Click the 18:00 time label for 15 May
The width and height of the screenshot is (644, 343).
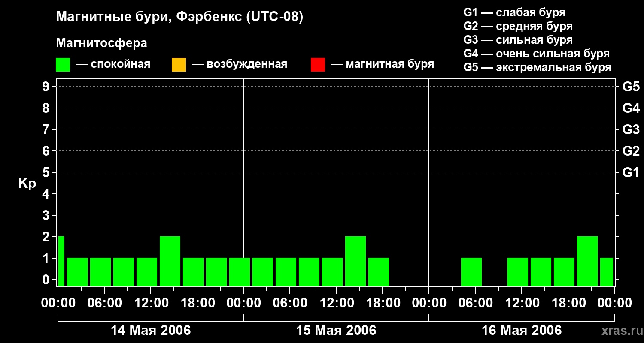point(383,303)
